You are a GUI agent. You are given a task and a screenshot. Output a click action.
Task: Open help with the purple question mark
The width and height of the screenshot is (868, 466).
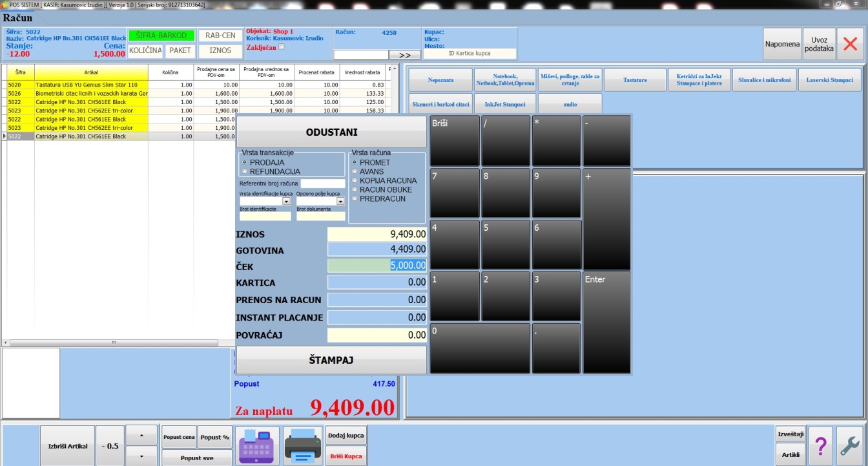point(820,445)
